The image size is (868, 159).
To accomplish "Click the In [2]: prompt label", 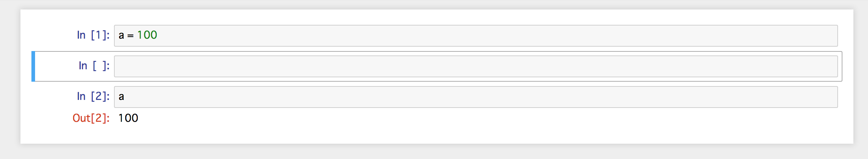I will tap(93, 96).
